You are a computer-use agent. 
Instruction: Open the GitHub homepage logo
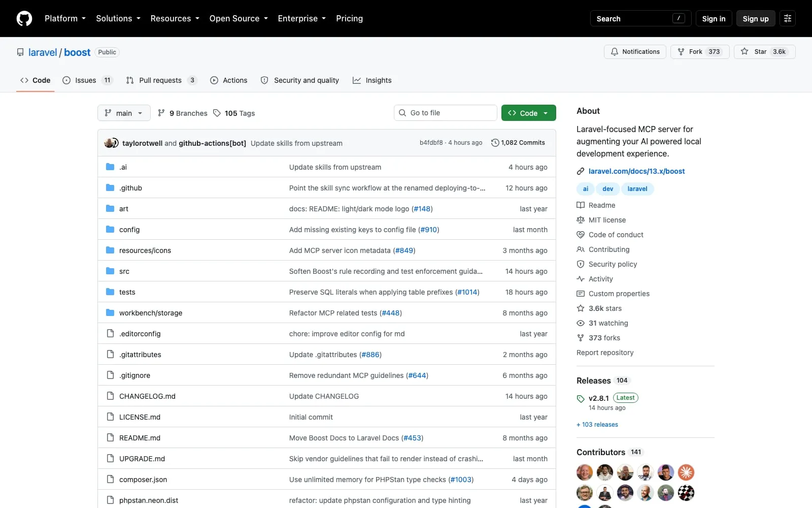24,18
